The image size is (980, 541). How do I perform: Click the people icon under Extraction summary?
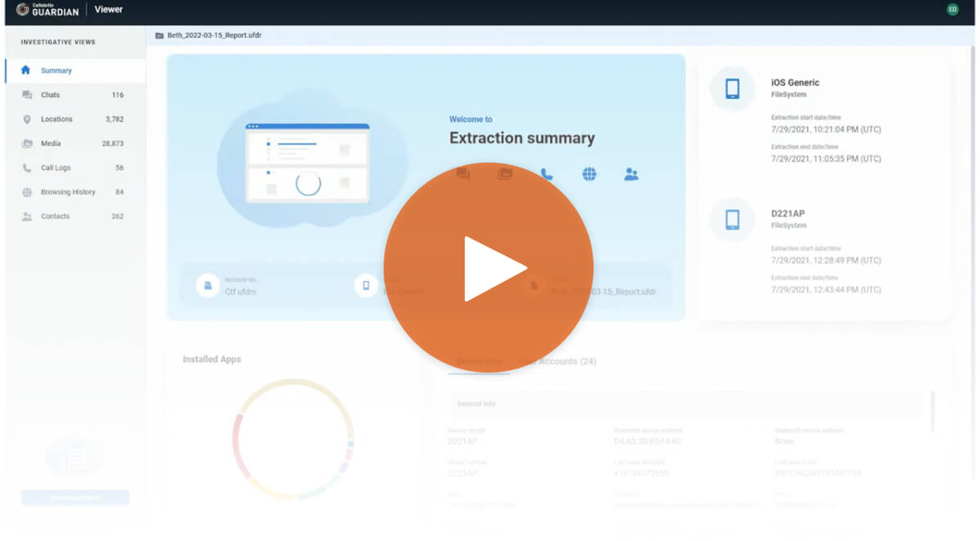(x=631, y=174)
